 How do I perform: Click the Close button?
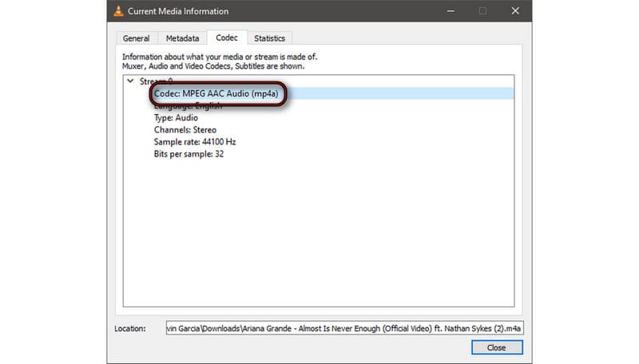tap(497, 348)
